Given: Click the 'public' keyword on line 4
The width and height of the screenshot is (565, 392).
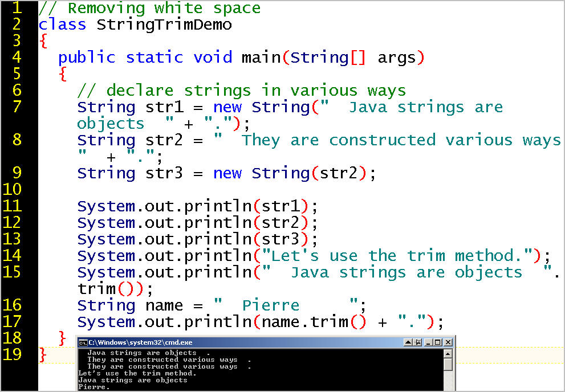Looking at the screenshot, I should click(x=87, y=57).
